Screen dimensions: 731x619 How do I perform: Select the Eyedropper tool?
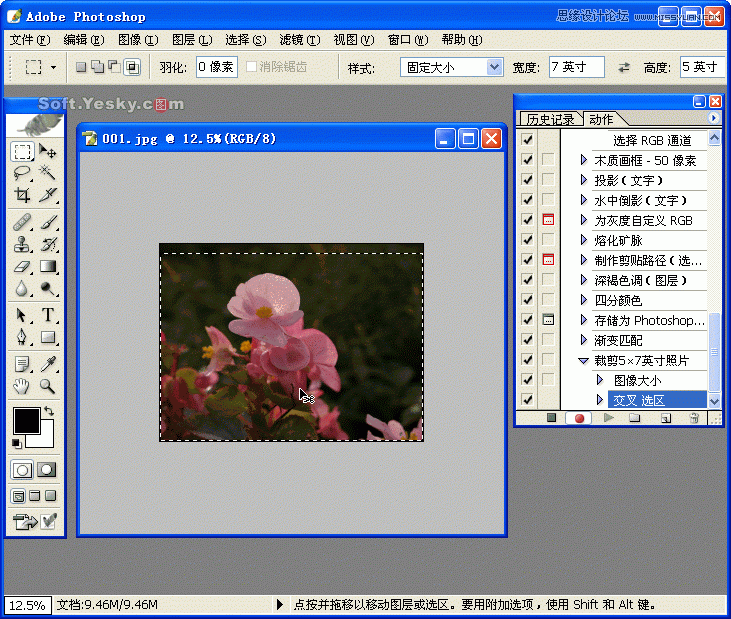tap(48, 364)
